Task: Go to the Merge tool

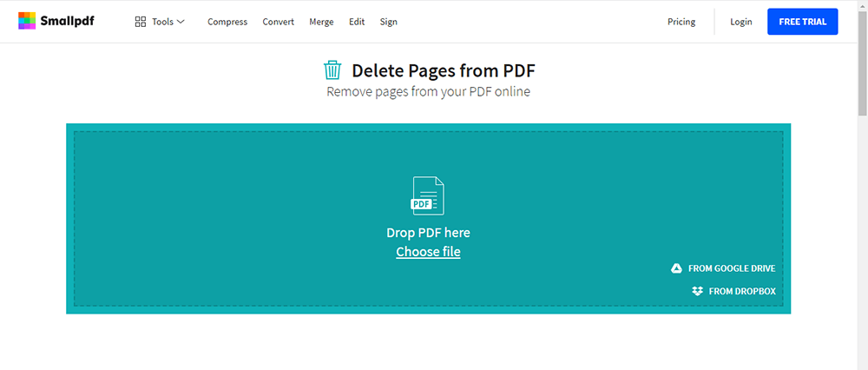Action: (321, 22)
